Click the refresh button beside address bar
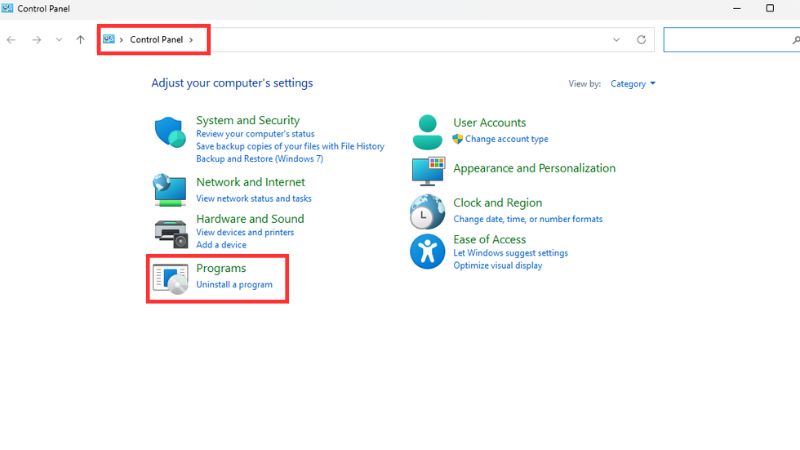Image resolution: width=800 pixels, height=450 pixels. pyautogui.click(x=641, y=40)
